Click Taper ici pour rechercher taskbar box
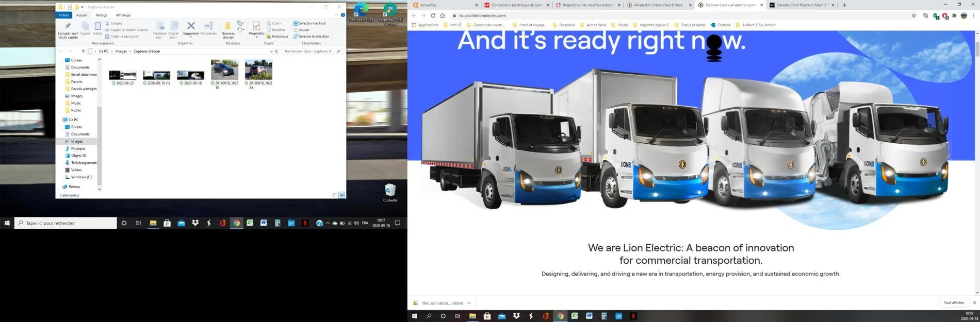980x322 pixels. [66, 223]
